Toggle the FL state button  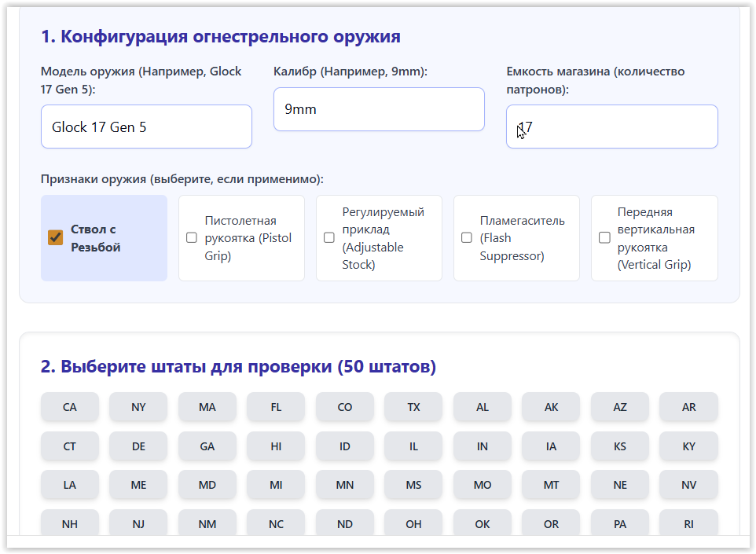[276, 407]
